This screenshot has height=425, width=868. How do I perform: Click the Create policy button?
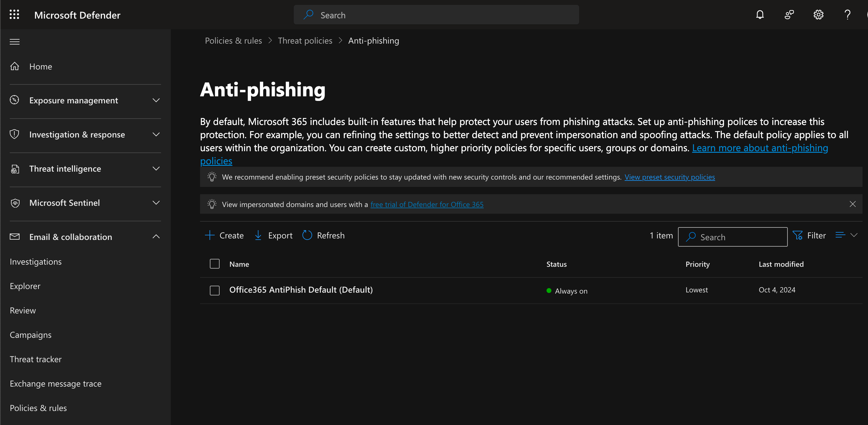[x=224, y=235]
